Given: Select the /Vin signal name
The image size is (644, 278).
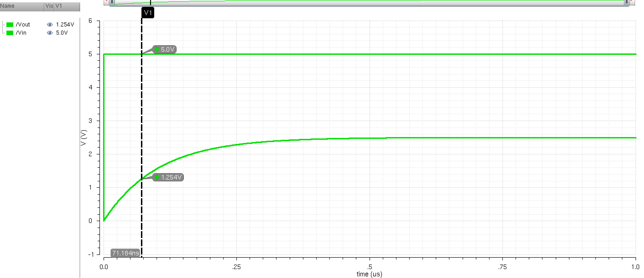Looking at the screenshot, I should [x=21, y=32].
